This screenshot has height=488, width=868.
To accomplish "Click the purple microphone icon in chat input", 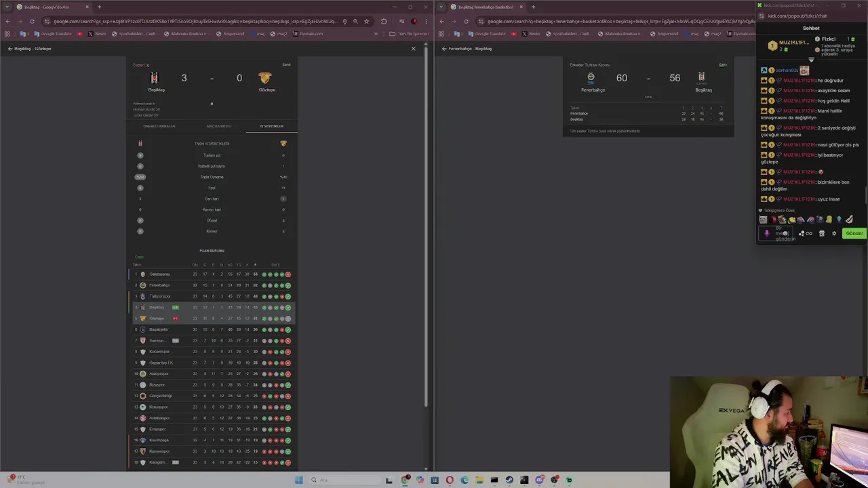I will [767, 233].
